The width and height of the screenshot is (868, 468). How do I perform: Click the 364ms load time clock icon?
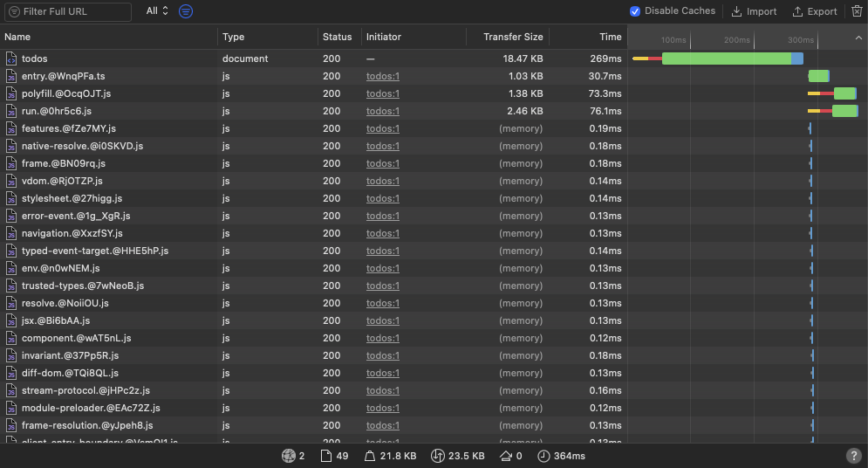coord(543,456)
